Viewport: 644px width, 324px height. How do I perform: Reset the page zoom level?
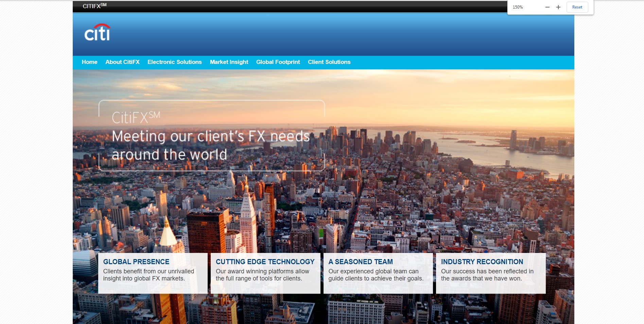coord(577,7)
